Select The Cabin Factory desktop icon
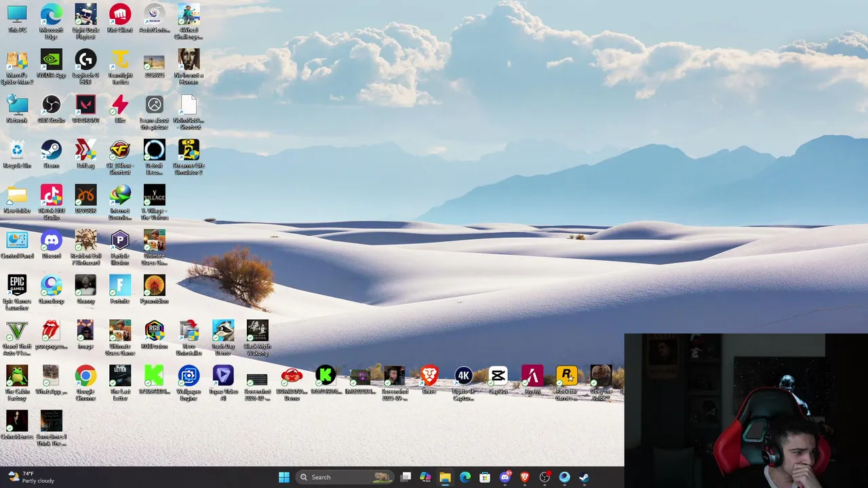Viewport: 868px width, 488px height. pos(17,384)
